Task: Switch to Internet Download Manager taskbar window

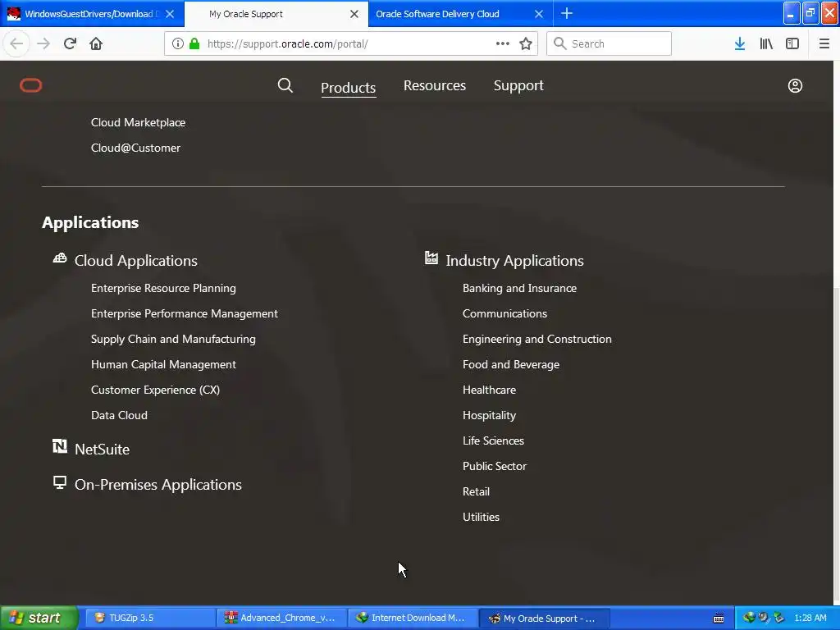Action: (x=413, y=618)
